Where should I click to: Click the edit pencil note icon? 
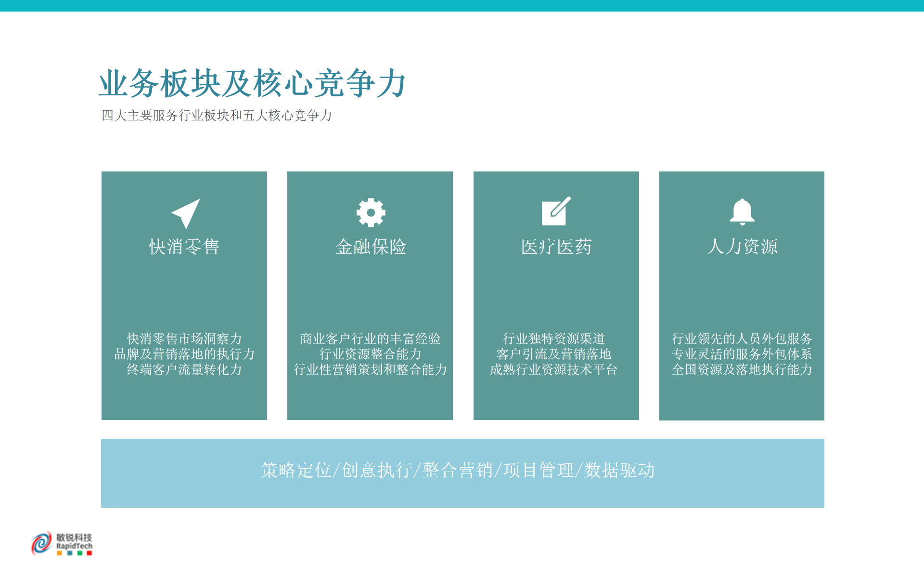556,211
